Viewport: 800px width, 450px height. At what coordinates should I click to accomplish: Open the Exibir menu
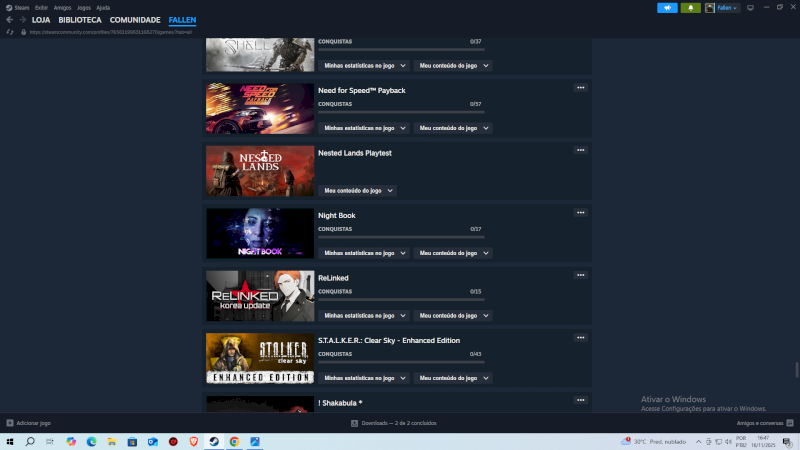[41, 8]
